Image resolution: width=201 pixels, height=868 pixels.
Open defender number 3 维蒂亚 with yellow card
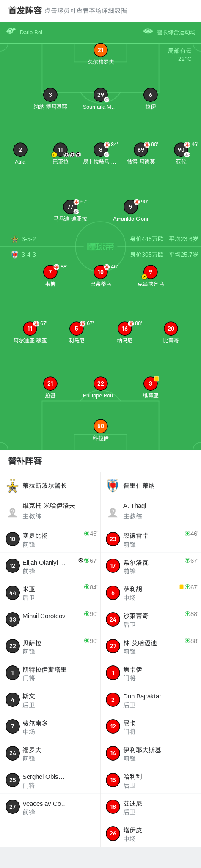(151, 383)
